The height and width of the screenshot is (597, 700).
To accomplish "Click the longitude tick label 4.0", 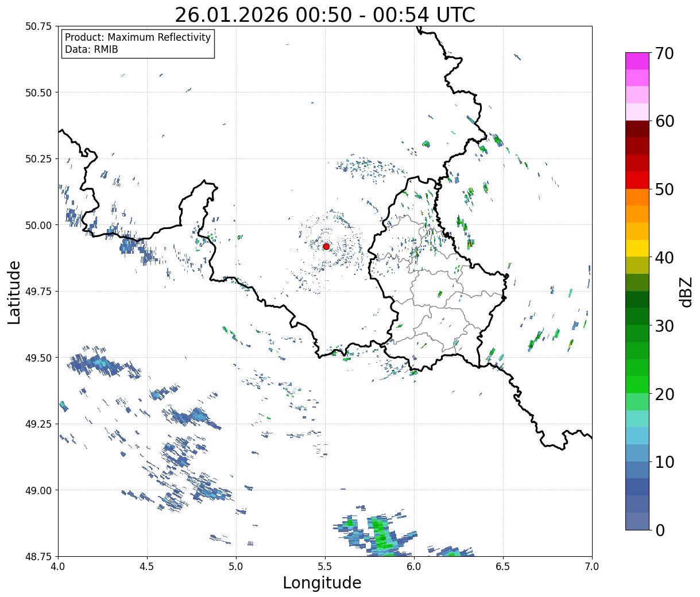I will (x=58, y=566).
